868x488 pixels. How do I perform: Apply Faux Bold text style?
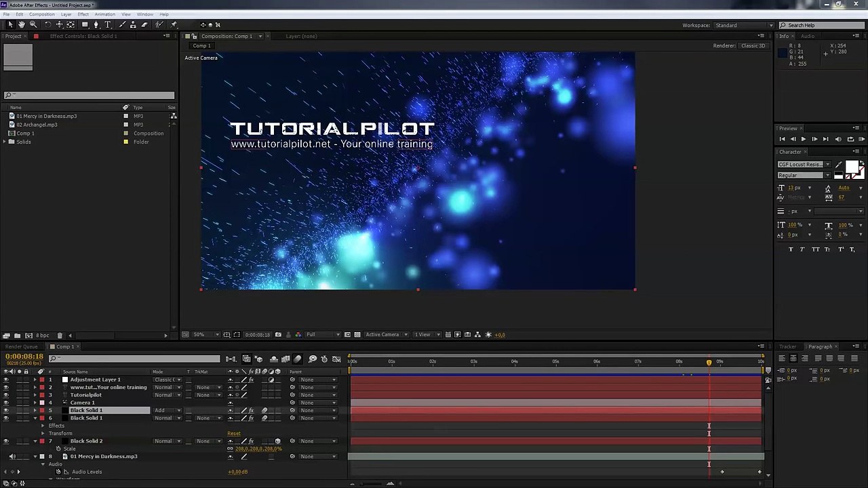[791, 249]
